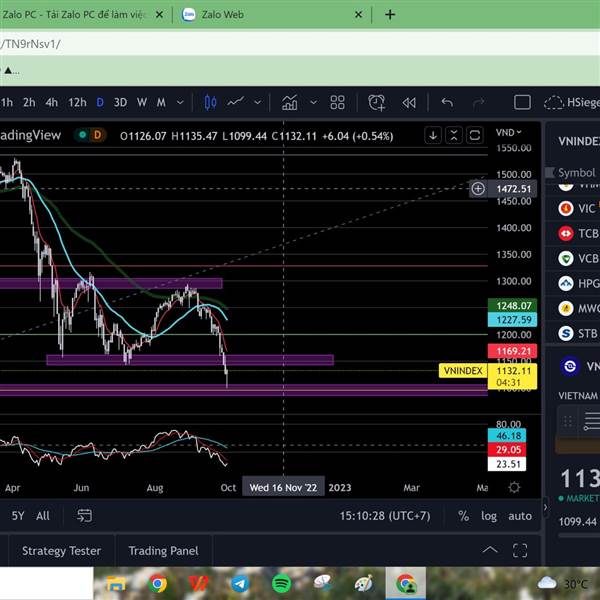Switch to the Zalo Web browser tab
The width and height of the screenshot is (600, 600).
tap(222, 15)
